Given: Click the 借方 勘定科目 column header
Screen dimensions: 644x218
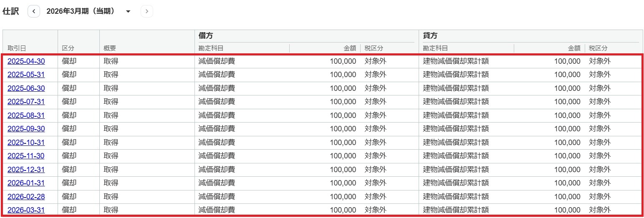Looking at the screenshot, I should [211, 48].
